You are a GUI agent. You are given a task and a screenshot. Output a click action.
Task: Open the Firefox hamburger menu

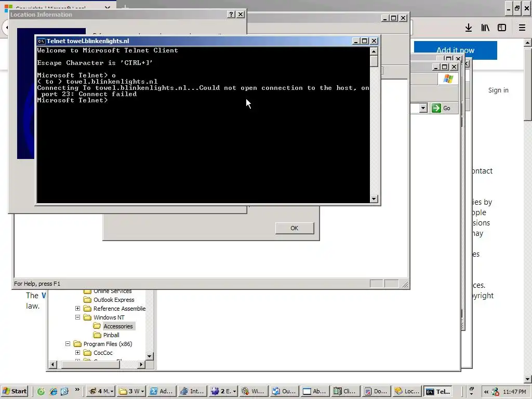522,28
